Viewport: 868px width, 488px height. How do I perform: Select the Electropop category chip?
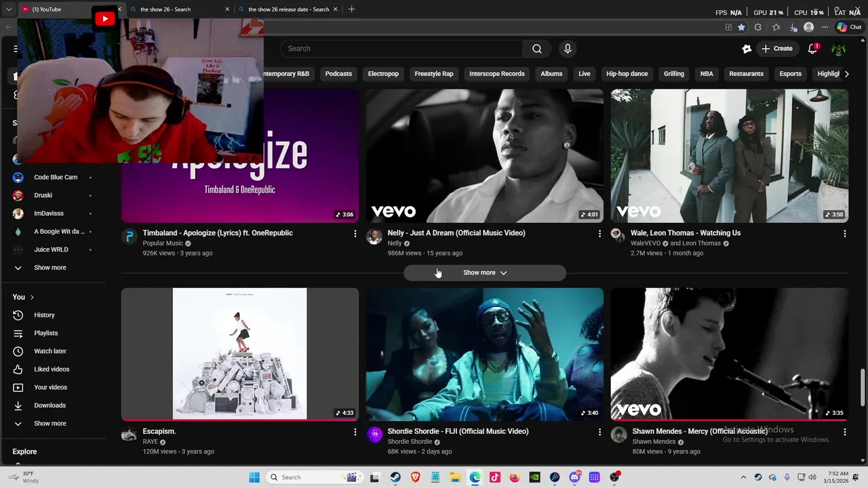(x=383, y=74)
